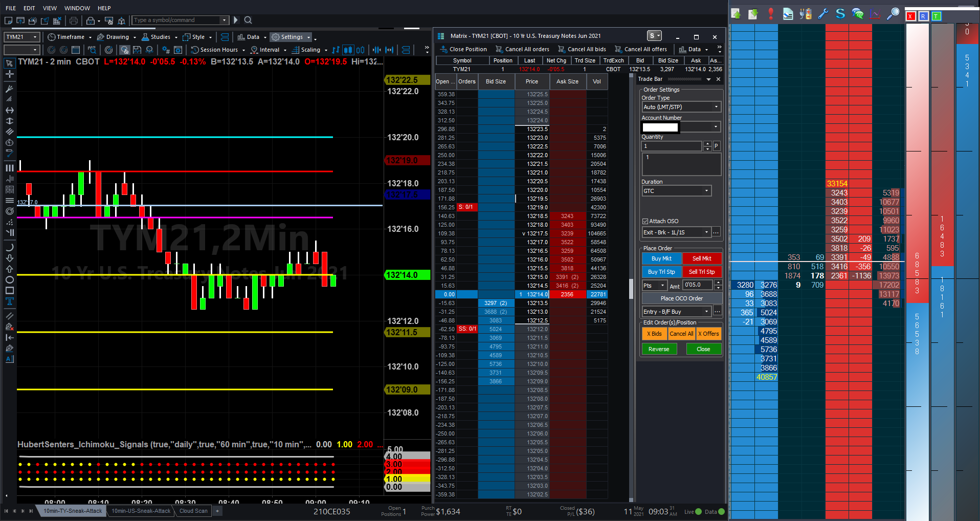The height and width of the screenshot is (521, 980).
Task: Open the FILE menu
Action: [x=11, y=8]
